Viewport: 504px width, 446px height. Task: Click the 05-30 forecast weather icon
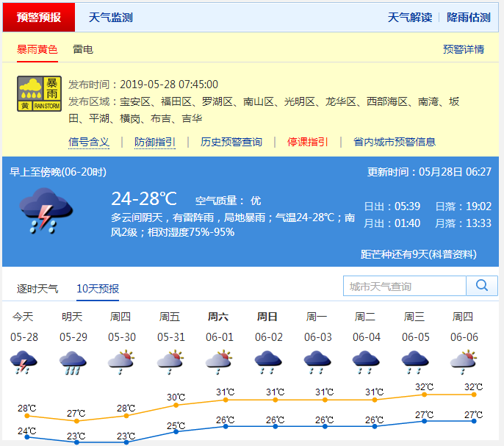click(120, 362)
